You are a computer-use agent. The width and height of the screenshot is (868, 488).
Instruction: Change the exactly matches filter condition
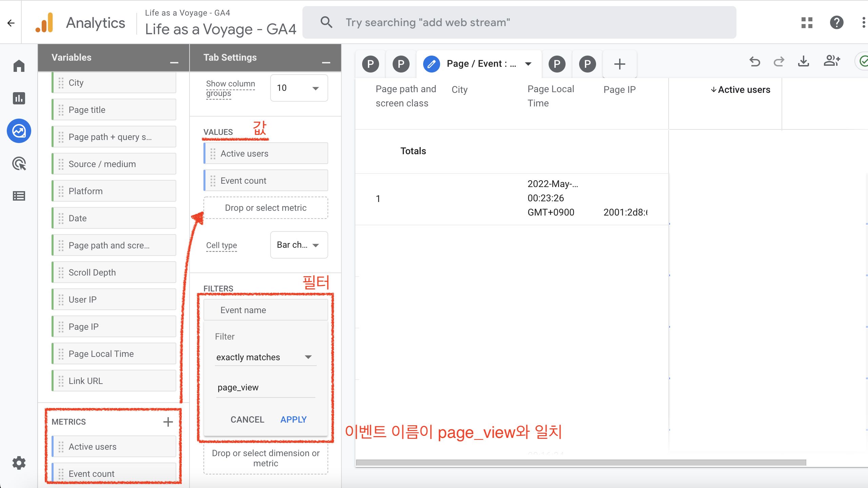[x=265, y=357]
